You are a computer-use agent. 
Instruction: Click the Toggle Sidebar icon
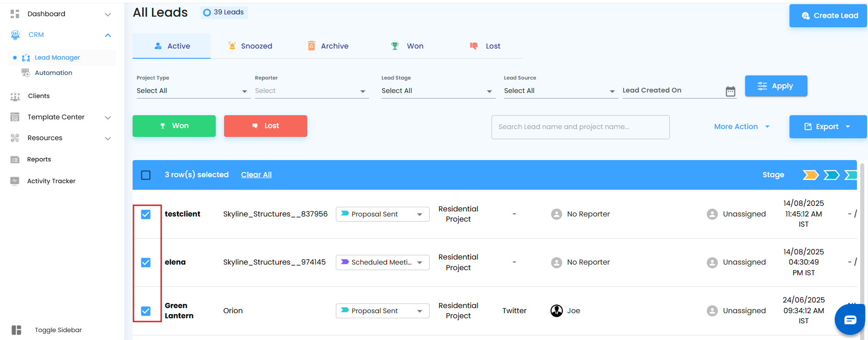[x=17, y=330]
